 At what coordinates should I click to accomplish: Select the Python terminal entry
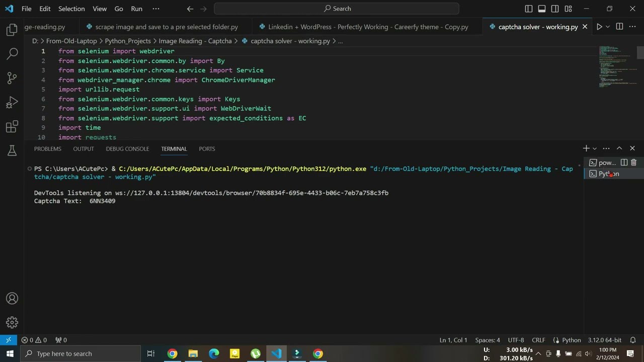(614, 173)
